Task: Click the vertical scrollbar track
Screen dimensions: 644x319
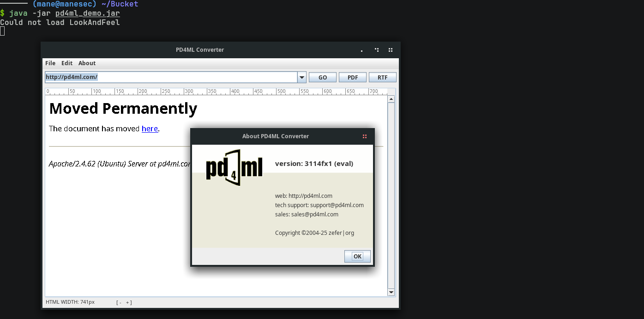Action: pyautogui.click(x=391, y=196)
